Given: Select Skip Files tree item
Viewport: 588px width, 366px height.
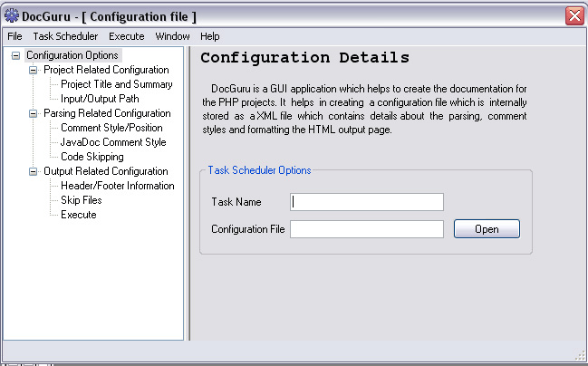Looking at the screenshot, I should 82,200.
